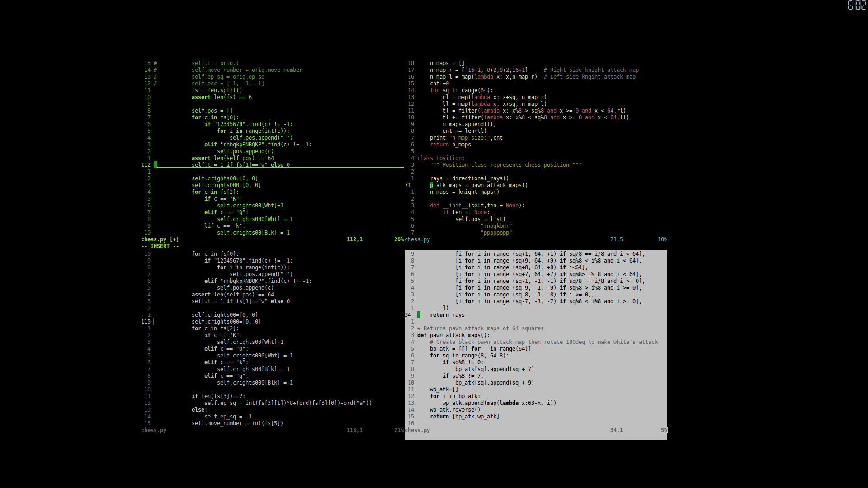Click the 'cnt += len(tl)' line

click(x=464, y=131)
